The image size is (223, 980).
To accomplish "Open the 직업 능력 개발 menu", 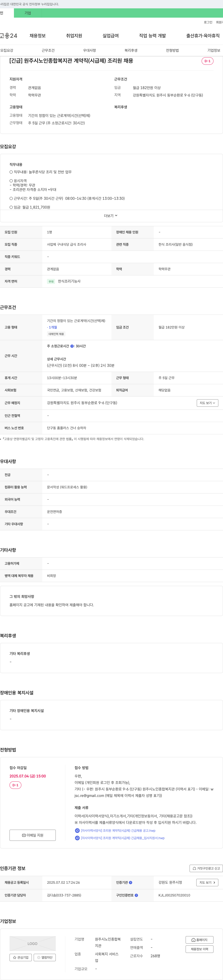I will coord(152,36).
